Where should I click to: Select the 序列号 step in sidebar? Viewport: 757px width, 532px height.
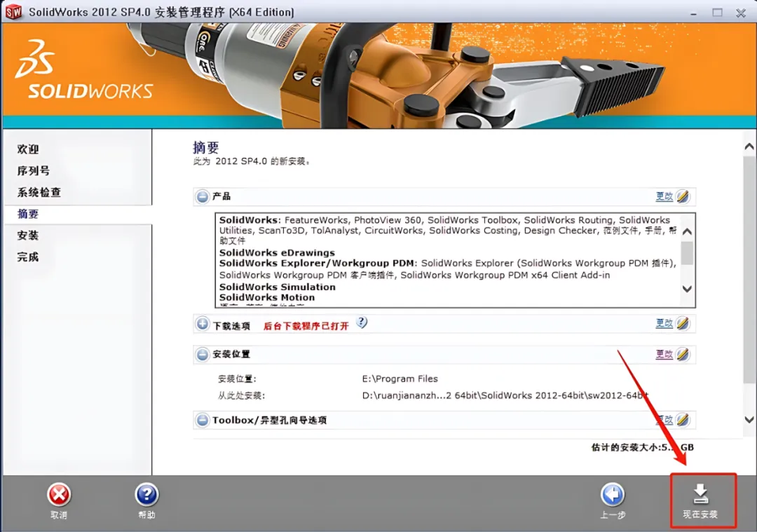coord(34,171)
